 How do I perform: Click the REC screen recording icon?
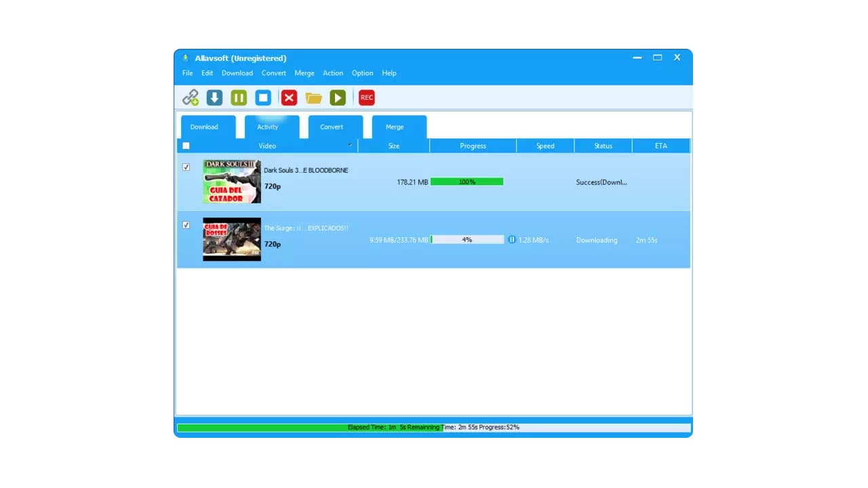click(x=366, y=97)
